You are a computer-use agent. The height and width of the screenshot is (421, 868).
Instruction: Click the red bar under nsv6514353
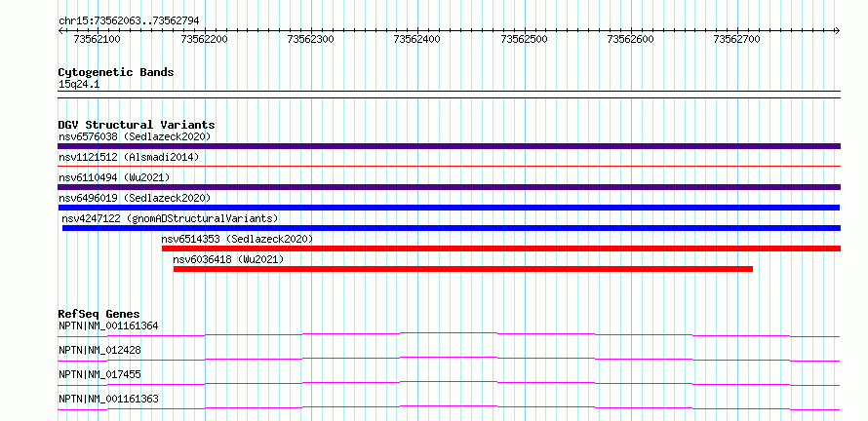pos(501,249)
